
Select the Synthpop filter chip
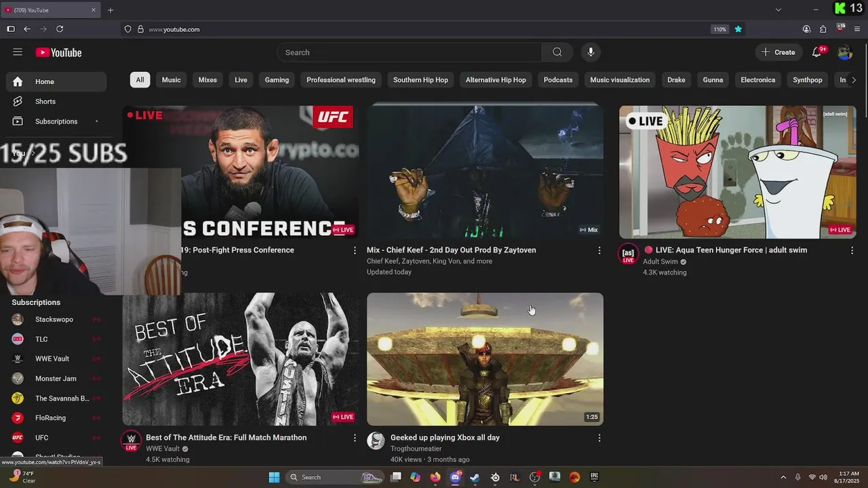click(808, 80)
